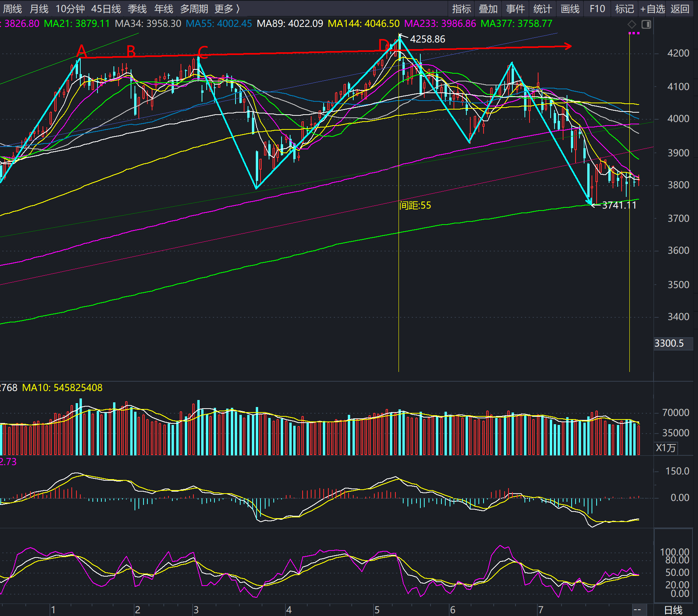698x616 pixels.
Task: Open F10 company info
Action: click(597, 9)
